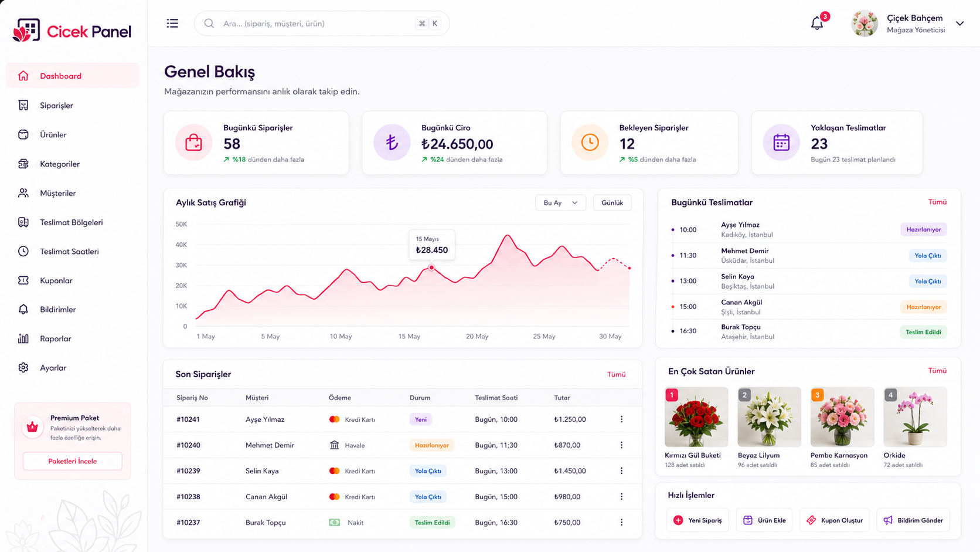Expand the Çiçek Bahçem profile chevron
Image resolution: width=980 pixels, height=552 pixels.
click(959, 23)
